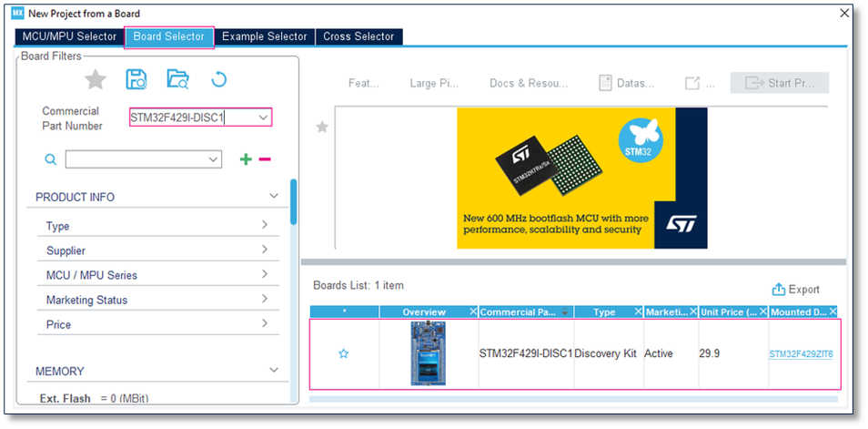Click the Unit Price column header

729,312
